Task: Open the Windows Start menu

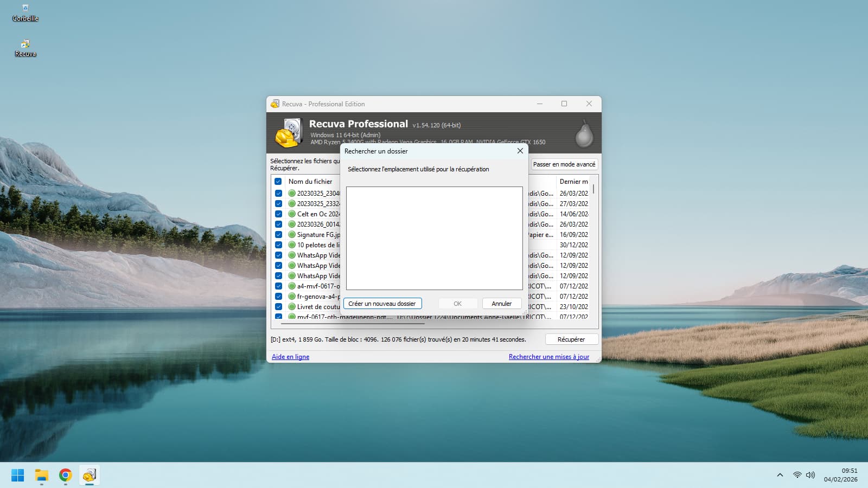Action: coord(17,476)
